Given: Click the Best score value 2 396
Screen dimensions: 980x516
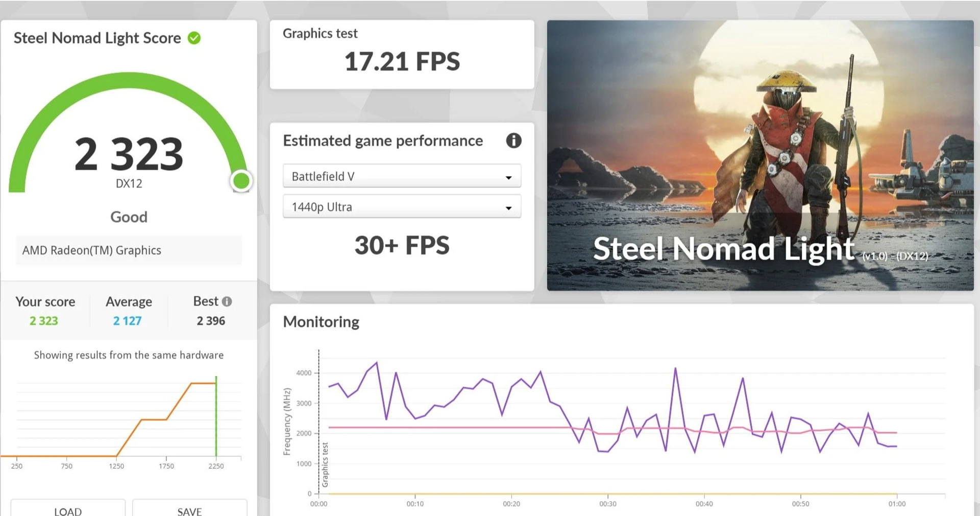Looking at the screenshot, I should [x=211, y=321].
